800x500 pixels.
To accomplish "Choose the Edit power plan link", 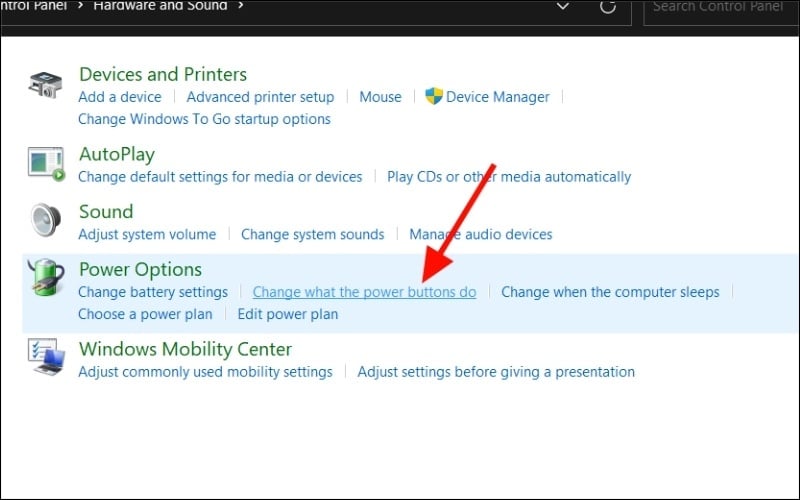I will pos(288,314).
